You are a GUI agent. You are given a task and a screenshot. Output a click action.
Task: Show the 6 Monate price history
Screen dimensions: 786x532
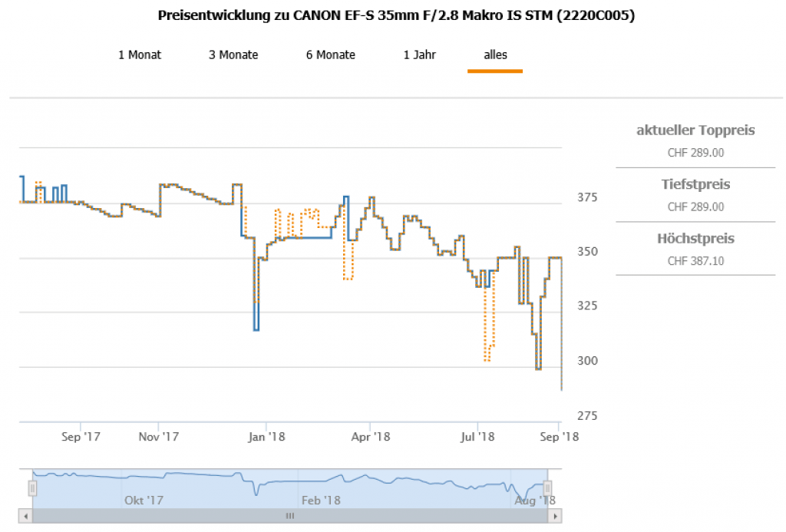pyautogui.click(x=331, y=55)
